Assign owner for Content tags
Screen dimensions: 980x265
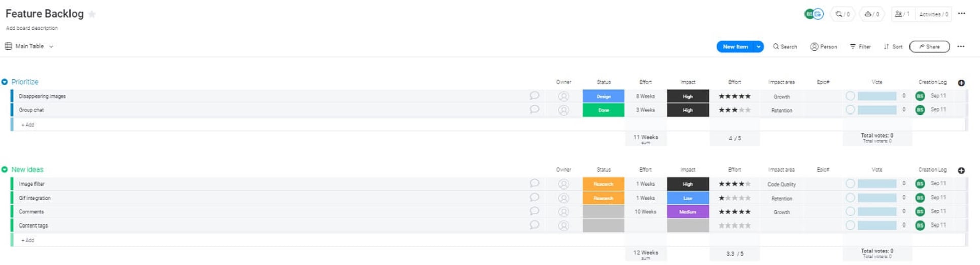[564, 225]
